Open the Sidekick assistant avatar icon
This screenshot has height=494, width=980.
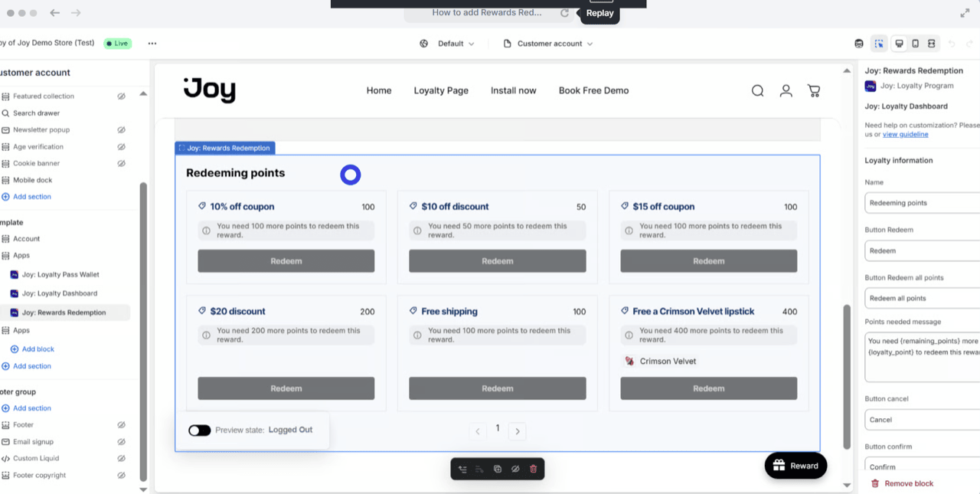pyautogui.click(x=859, y=44)
